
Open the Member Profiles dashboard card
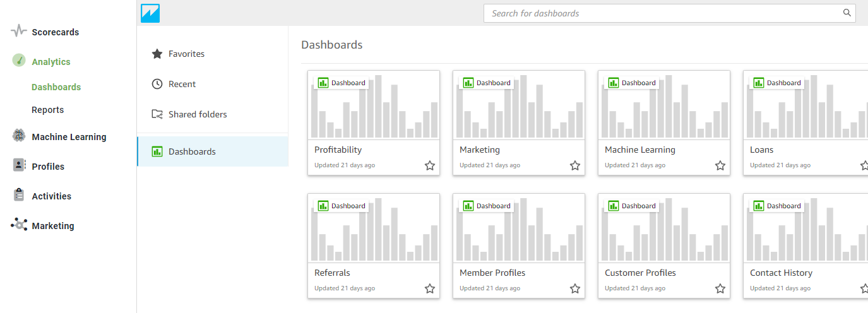click(519, 245)
